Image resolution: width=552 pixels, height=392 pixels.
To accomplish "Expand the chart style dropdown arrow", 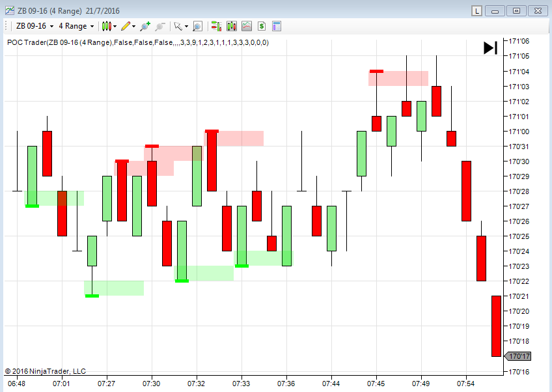I will click(115, 27).
